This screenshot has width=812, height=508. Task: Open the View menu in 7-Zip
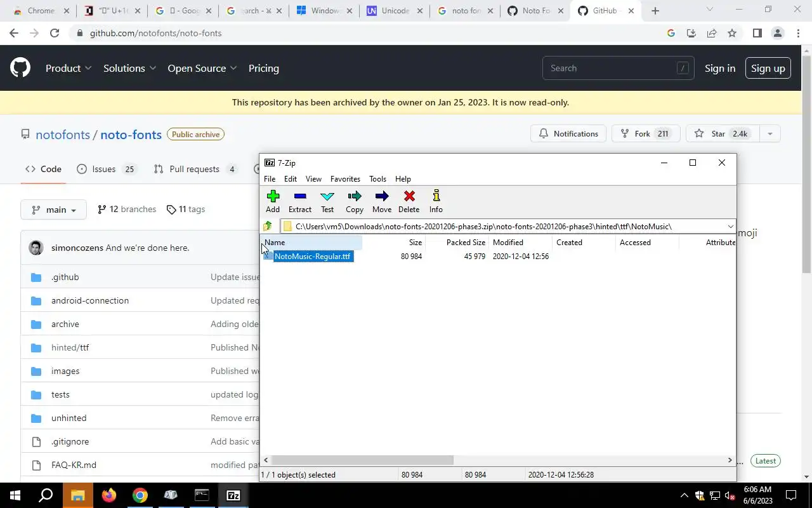[x=313, y=179]
